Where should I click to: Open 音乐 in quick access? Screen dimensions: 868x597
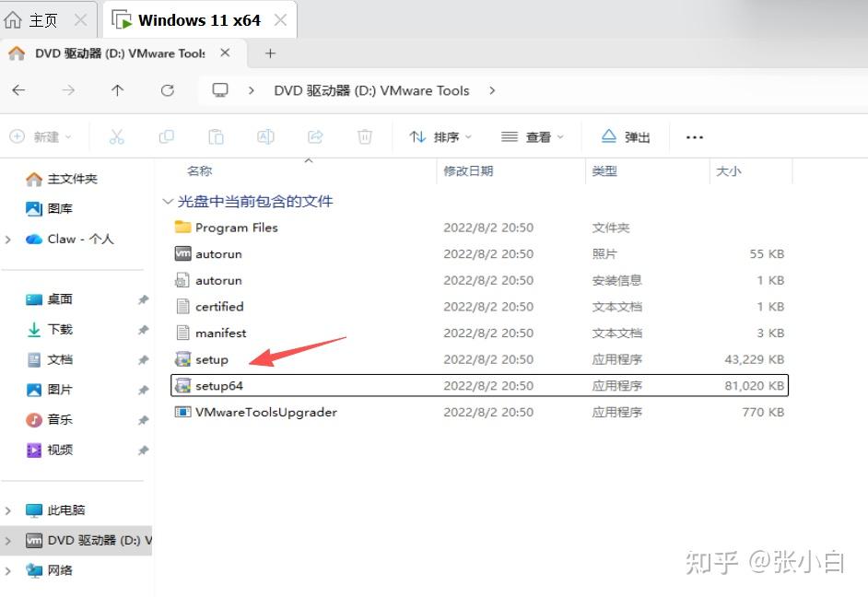(50, 419)
